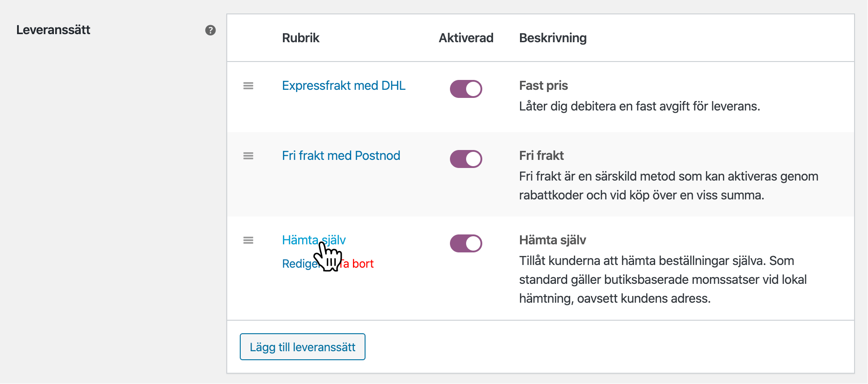Toggle off Fri frakt med Postnod
This screenshot has width=868, height=384.
(x=466, y=159)
